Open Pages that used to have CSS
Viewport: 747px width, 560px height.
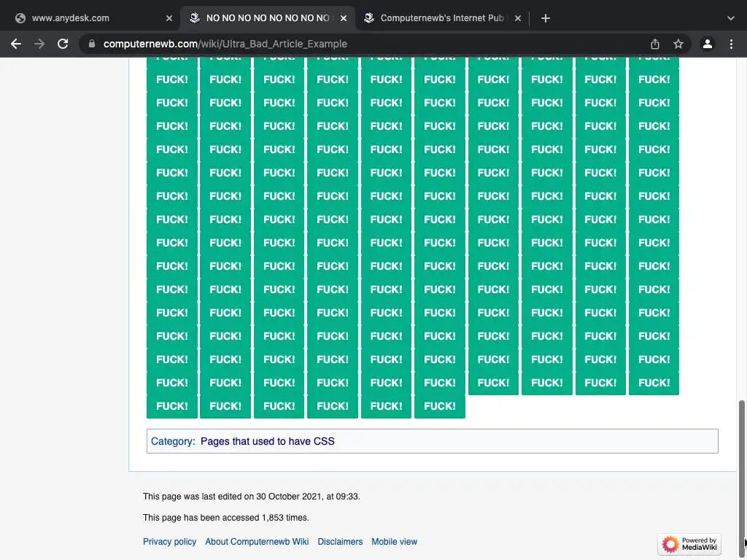coord(267,441)
